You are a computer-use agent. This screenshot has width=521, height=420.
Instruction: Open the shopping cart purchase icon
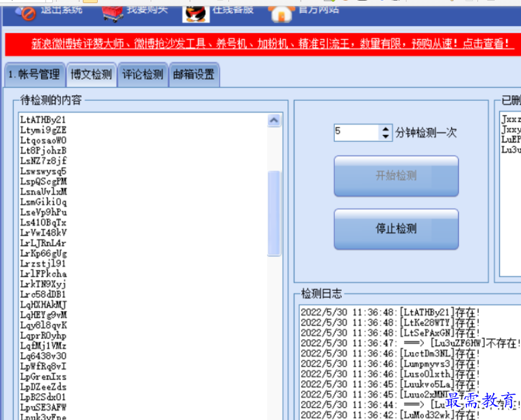[113, 14]
